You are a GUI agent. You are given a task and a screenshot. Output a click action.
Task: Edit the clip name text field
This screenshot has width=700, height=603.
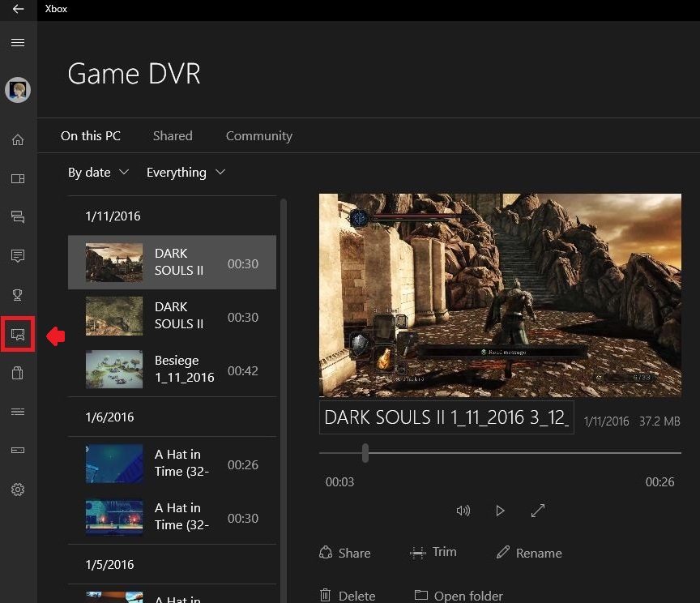[446, 417]
